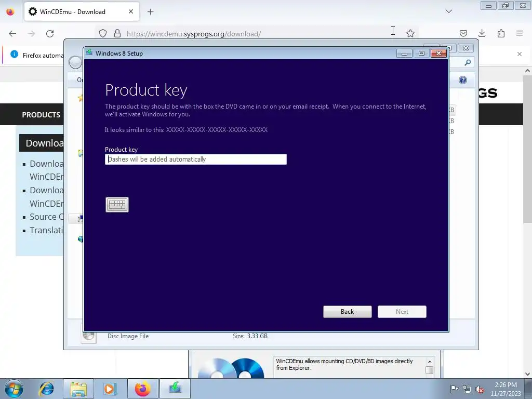Screen dimensions: 532x399
Task: Bookmark this page with the star
Action: click(410, 33)
